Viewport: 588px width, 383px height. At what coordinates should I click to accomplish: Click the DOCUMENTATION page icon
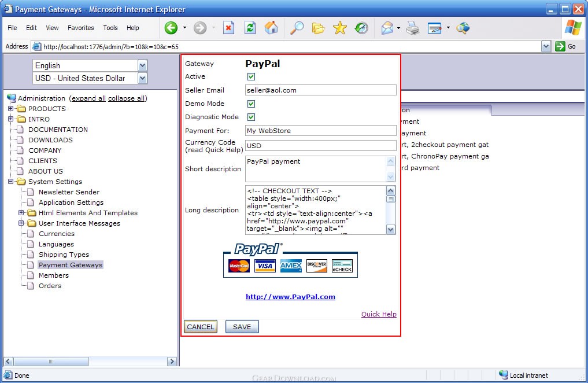pyautogui.click(x=20, y=130)
